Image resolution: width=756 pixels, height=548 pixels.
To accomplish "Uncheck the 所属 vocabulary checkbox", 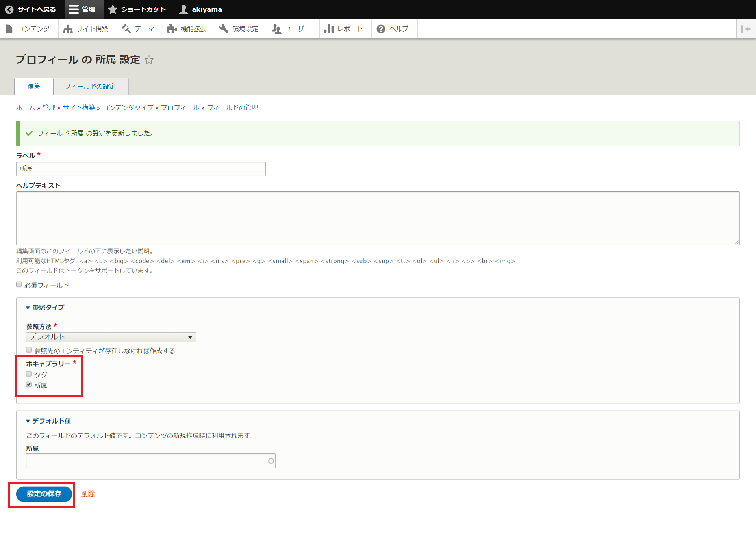I will (29, 385).
